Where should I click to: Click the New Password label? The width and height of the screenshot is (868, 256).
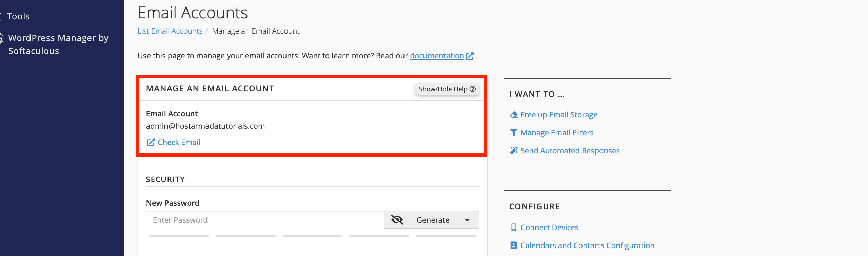pyautogui.click(x=173, y=203)
